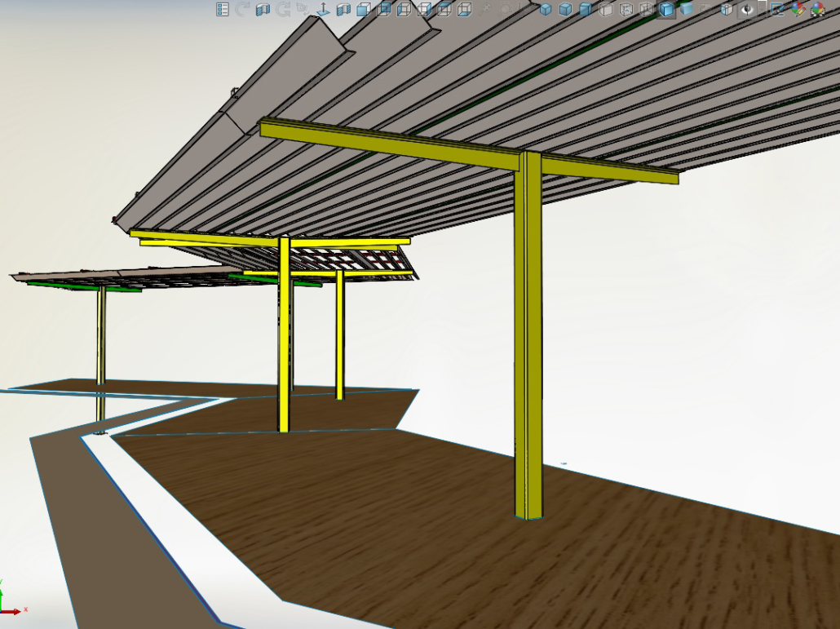
Task: Select the second solid blue cube view
Action: click(566, 9)
